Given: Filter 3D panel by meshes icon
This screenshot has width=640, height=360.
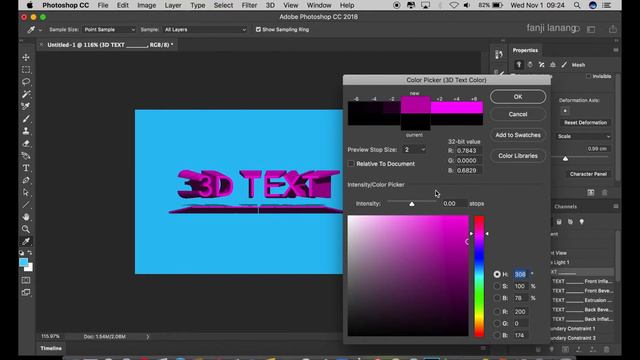Looking at the screenshot, I should click(559, 222).
